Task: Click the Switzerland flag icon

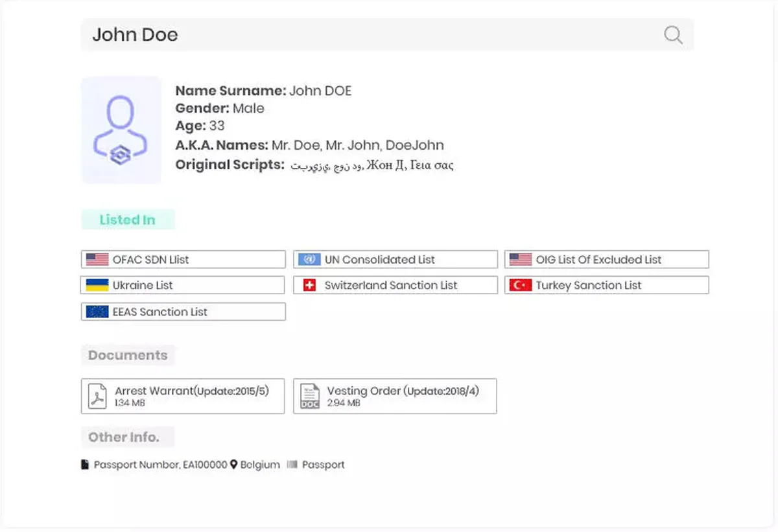Action: (x=309, y=285)
